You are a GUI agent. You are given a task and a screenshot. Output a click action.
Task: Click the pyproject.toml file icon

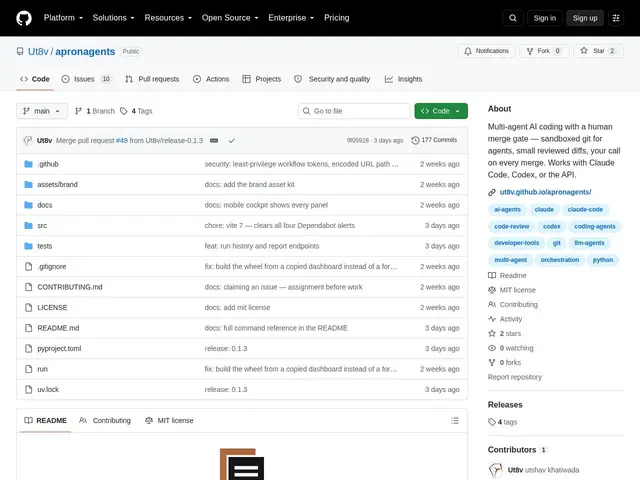pyautogui.click(x=28, y=349)
